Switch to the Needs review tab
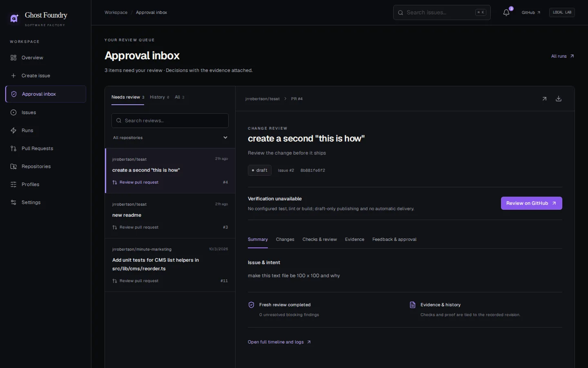The width and height of the screenshot is (588, 368). click(128, 97)
